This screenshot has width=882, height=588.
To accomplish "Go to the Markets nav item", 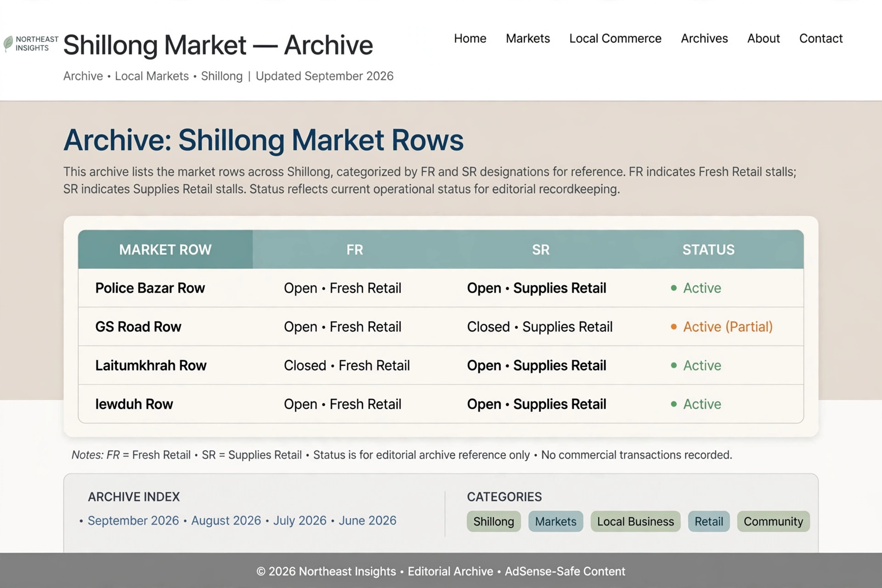I will pos(528,39).
